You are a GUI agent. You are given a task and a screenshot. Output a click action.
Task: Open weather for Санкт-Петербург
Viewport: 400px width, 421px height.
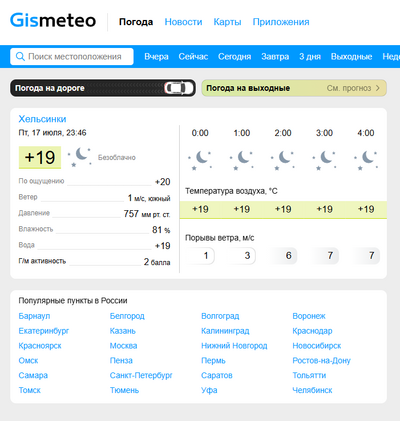click(141, 375)
